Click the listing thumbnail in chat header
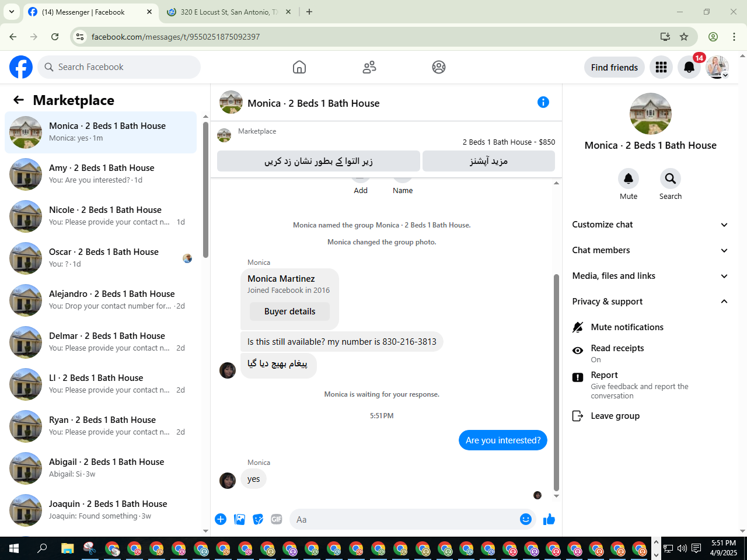This screenshot has height=560, width=747. coord(231,102)
